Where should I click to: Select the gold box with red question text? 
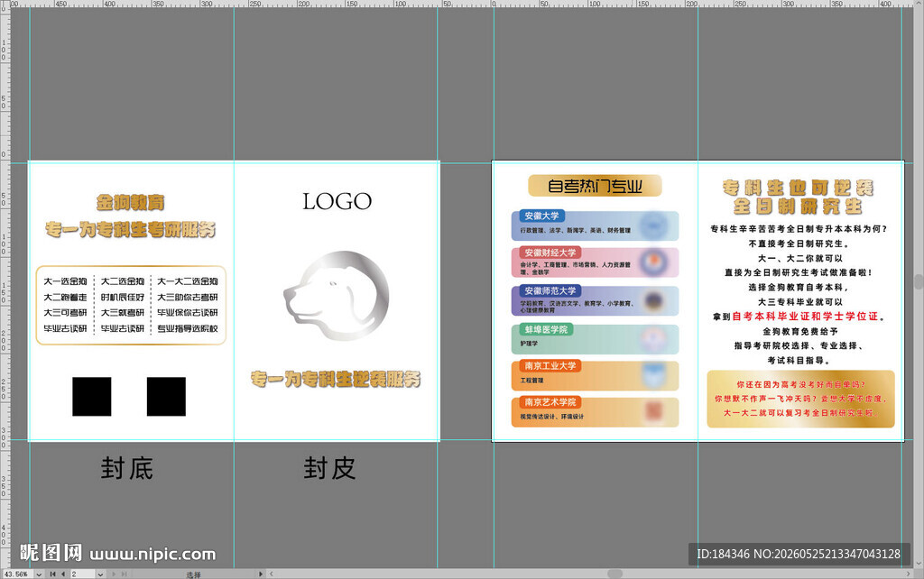click(x=801, y=399)
